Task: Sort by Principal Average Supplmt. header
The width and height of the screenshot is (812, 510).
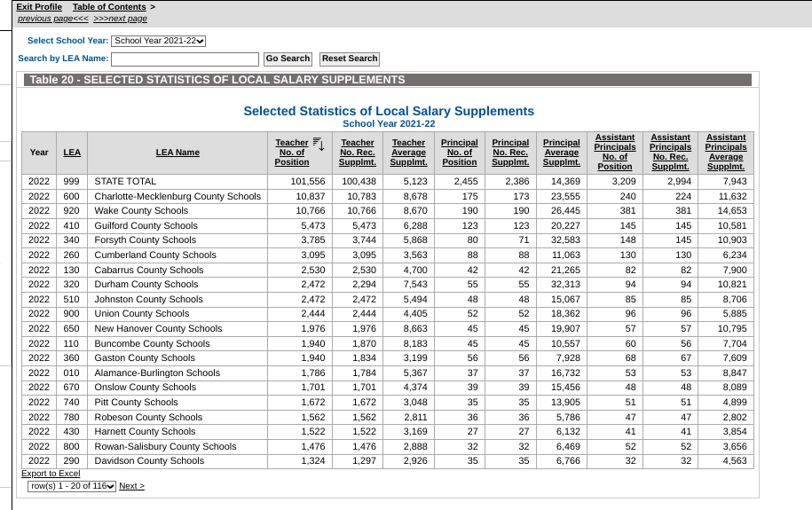Action: point(562,153)
